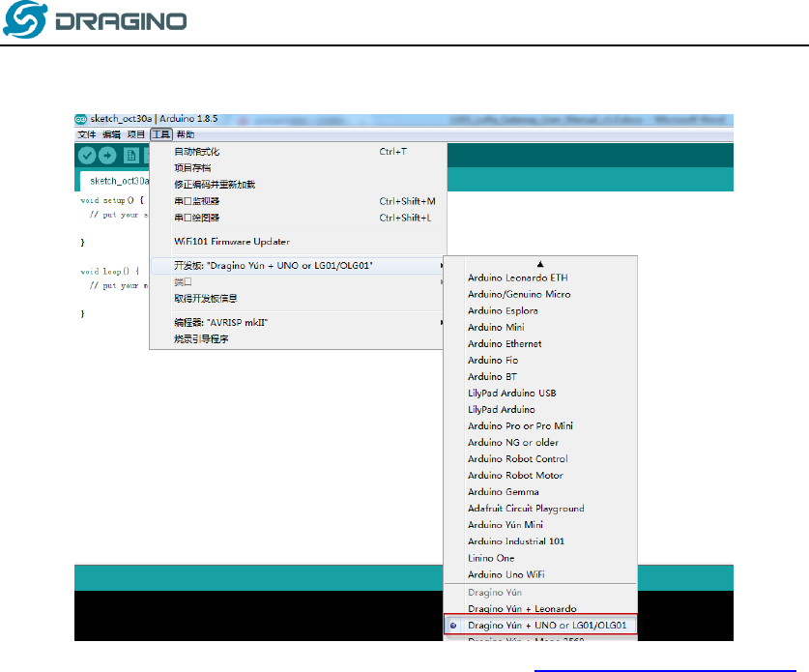Click the New sketch document icon
The image size is (809, 672).
pos(131,156)
